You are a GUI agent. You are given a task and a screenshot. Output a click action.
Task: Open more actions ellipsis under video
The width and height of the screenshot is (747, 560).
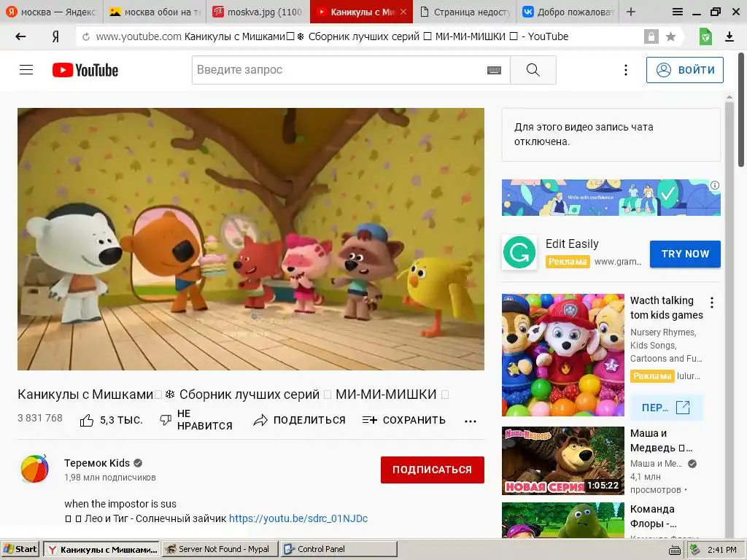(x=471, y=421)
